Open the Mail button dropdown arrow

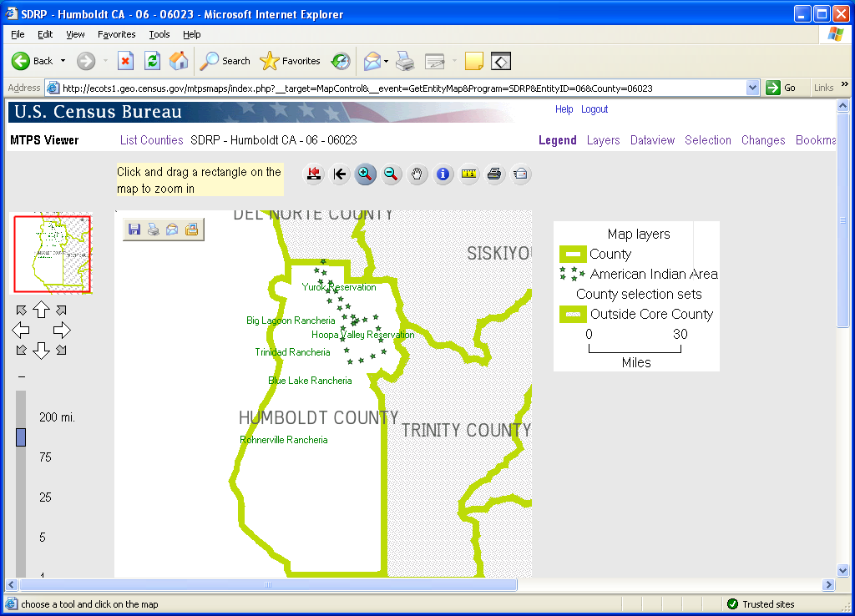386,61
